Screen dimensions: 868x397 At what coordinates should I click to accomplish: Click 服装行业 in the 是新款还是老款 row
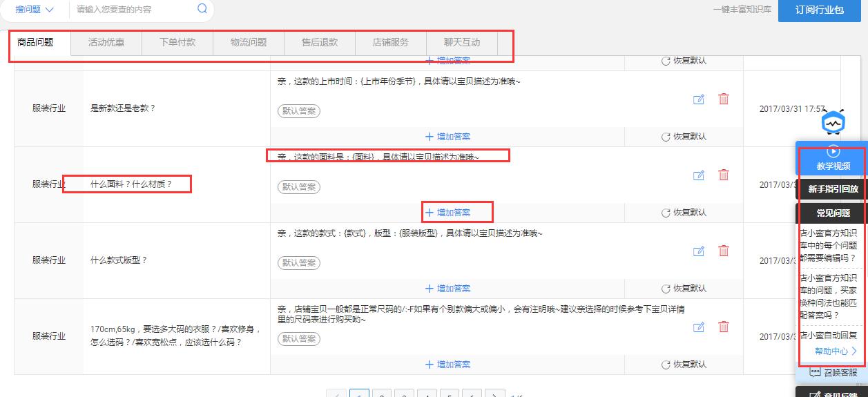pos(49,108)
